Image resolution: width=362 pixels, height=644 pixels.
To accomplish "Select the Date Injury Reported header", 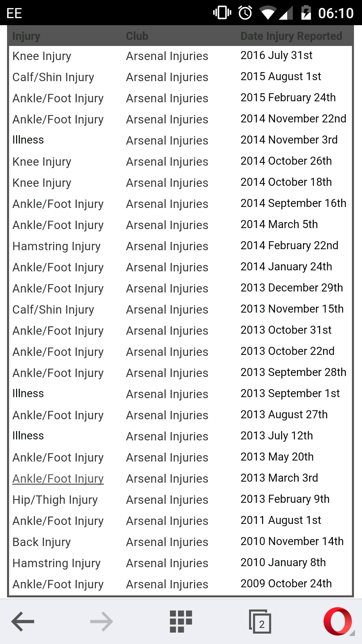I will coord(291,36).
